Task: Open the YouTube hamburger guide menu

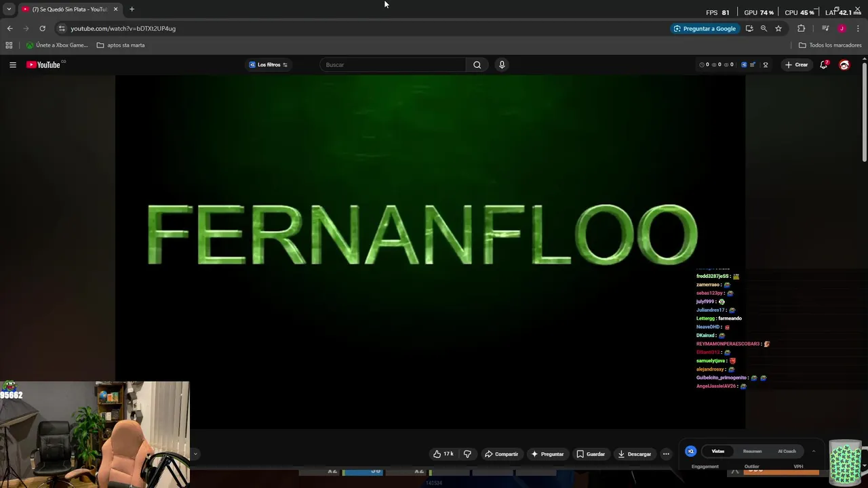Action: pos(13,64)
